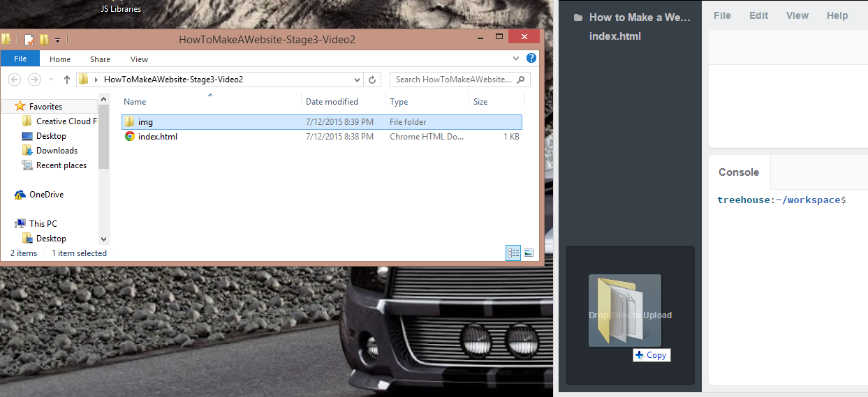Click the Properties quick access toolbar icon
The width and height of the screenshot is (868, 397).
[29, 40]
